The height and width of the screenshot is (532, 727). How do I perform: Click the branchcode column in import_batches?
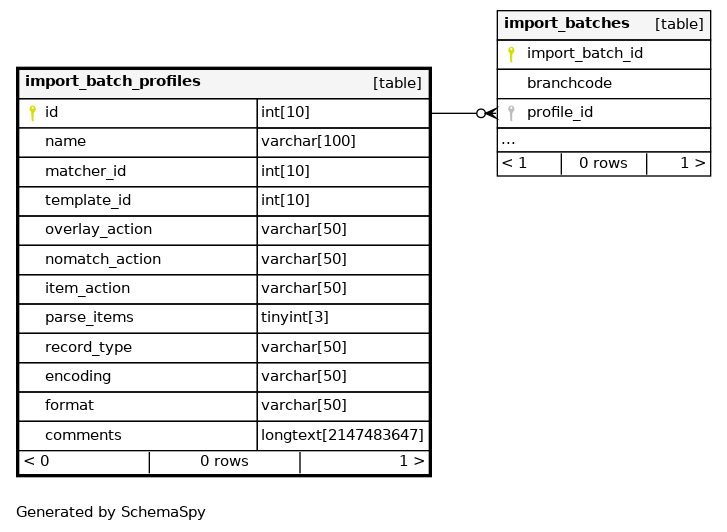(x=569, y=84)
